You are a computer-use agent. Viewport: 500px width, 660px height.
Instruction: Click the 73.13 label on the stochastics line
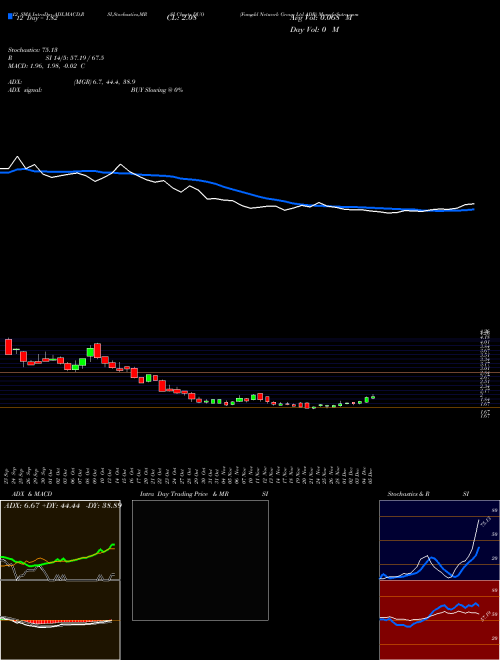pyautogui.click(x=485, y=522)
